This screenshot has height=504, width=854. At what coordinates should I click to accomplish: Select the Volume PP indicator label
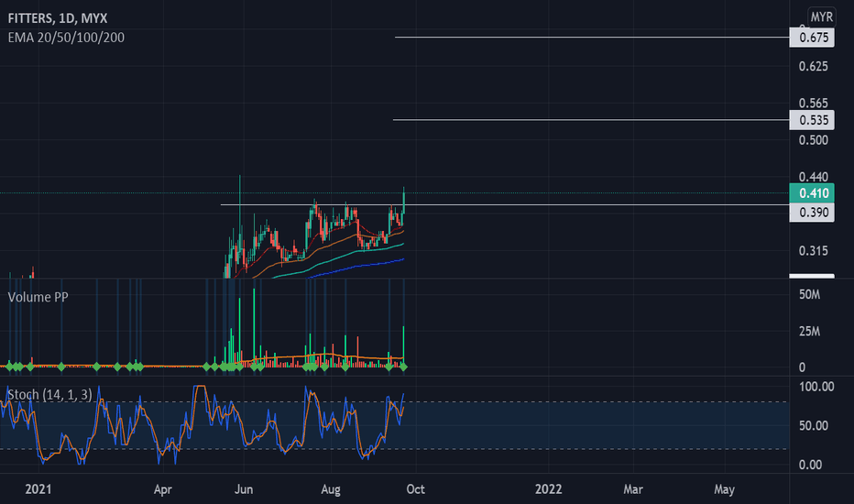(x=38, y=297)
